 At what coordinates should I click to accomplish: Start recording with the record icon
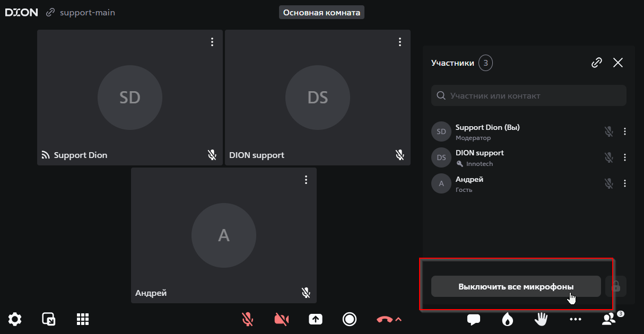point(349,319)
